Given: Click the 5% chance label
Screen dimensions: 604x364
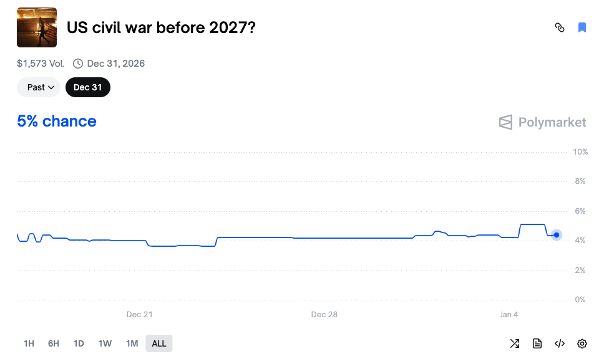Looking at the screenshot, I should (57, 121).
